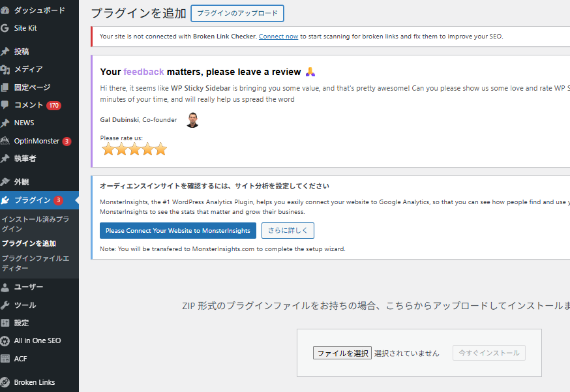Click Gal Dubinski's avatar photo
Screen dimensions: 570x392
tap(192, 120)
